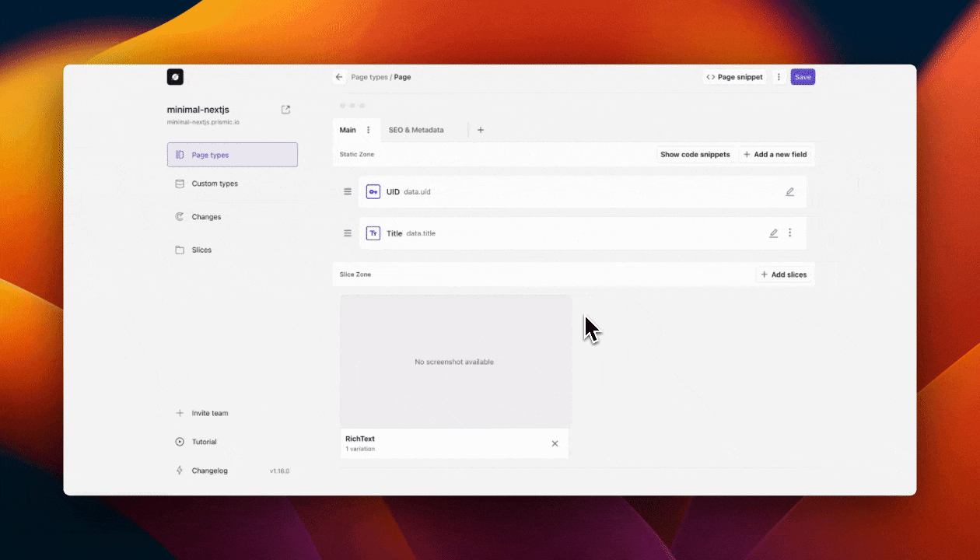Screen dimensions: 980x560
Task: Click the UID key field icon
Action: tap(373, 191)
